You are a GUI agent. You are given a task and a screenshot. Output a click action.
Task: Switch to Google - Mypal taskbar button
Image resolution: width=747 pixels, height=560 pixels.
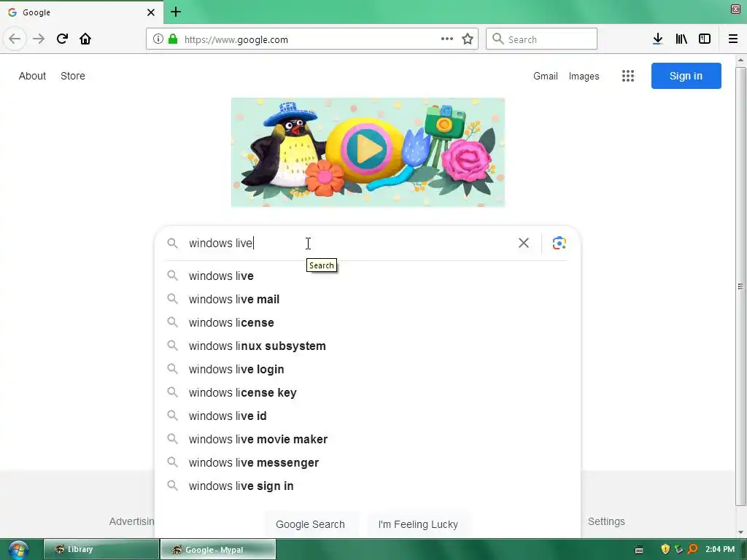(x=217, y=549)
